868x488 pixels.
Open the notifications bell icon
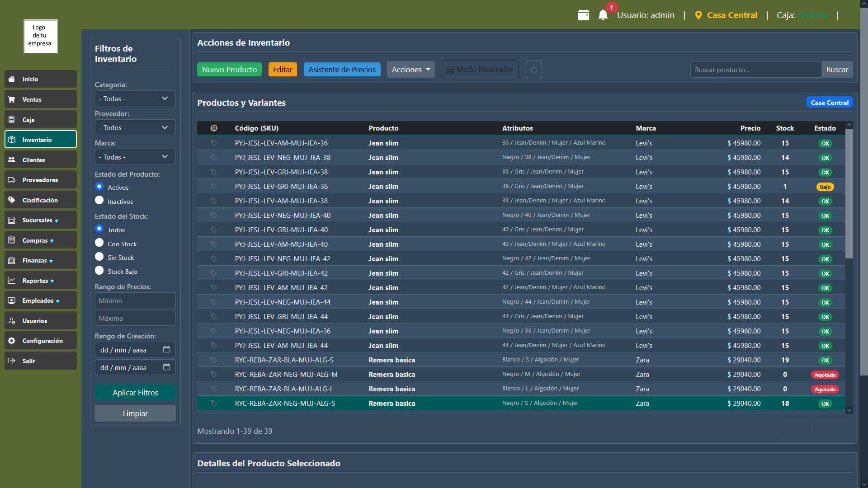(x=603, y=15)
